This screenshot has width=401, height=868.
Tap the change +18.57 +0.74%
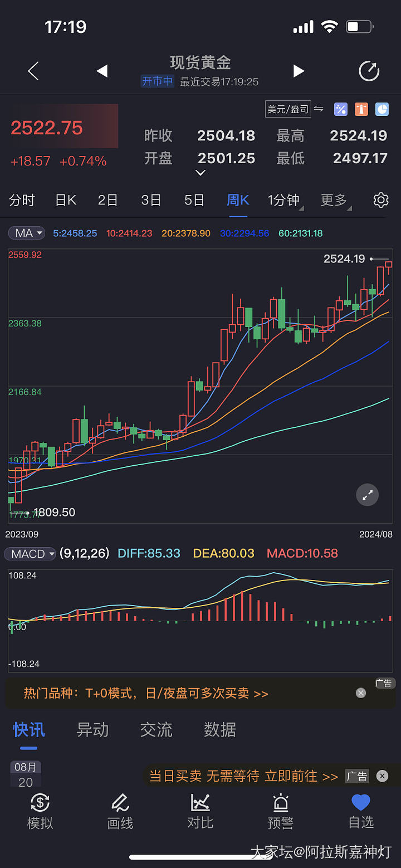(x=58, y=161)
